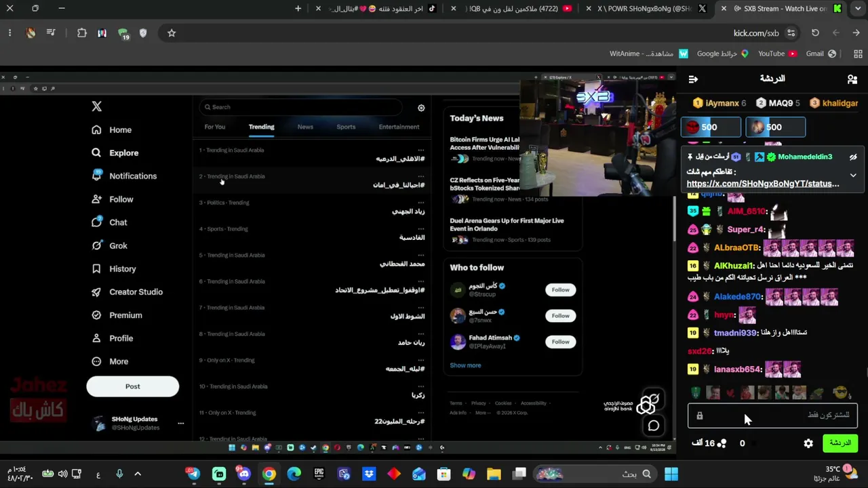Open History in the X sidebar

click(114, 269)
